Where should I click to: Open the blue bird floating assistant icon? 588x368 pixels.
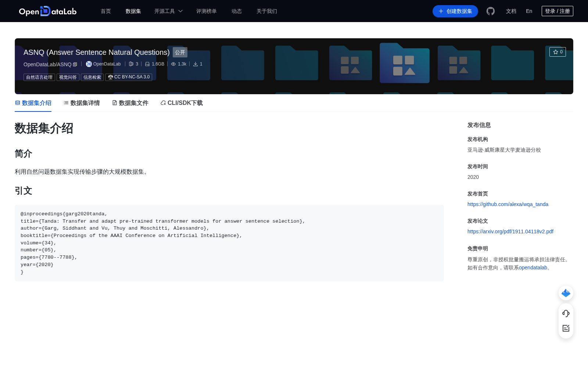[566, 293]
